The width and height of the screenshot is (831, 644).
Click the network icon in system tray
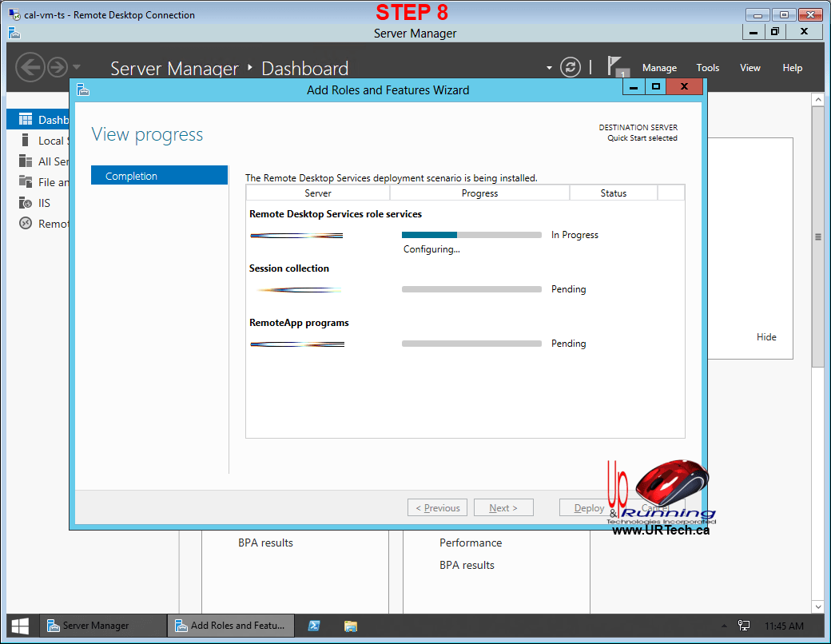coord(744,626)
